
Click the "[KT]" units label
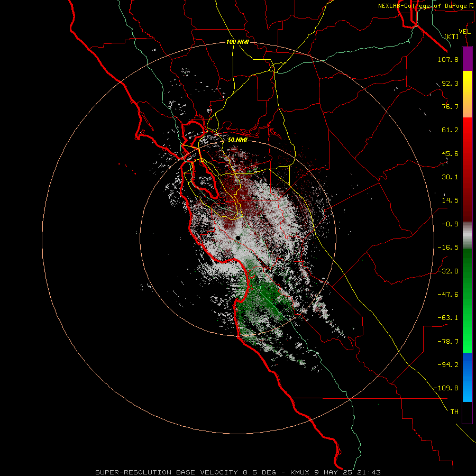[452, 36]
